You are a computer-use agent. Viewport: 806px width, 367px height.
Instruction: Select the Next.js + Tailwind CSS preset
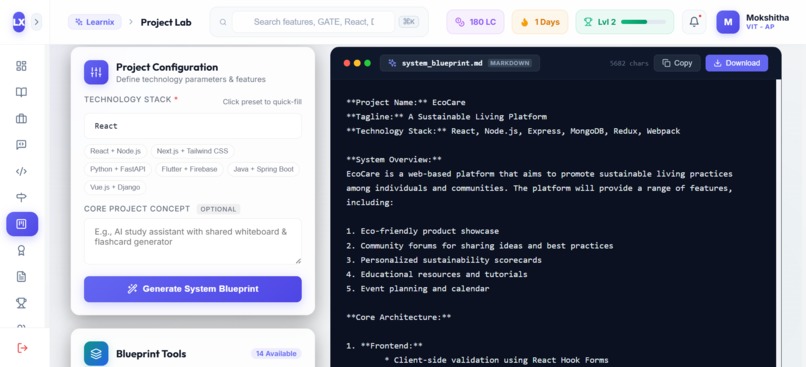192,151
